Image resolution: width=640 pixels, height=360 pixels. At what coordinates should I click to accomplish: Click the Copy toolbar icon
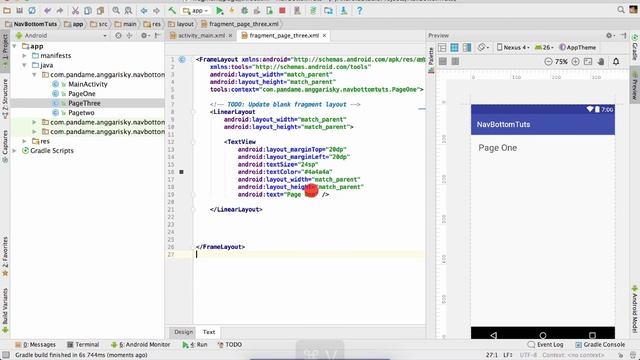[x=88, y=11]
